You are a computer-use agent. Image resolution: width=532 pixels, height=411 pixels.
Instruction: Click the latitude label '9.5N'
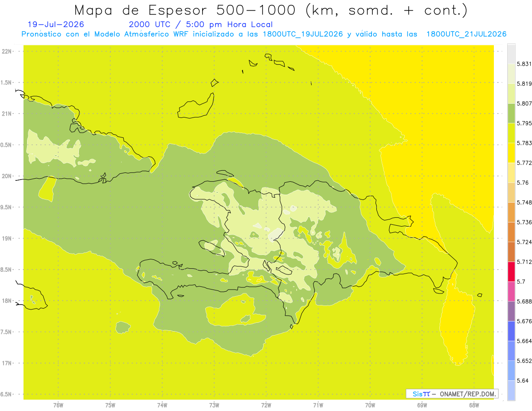[x=7, y=207]
